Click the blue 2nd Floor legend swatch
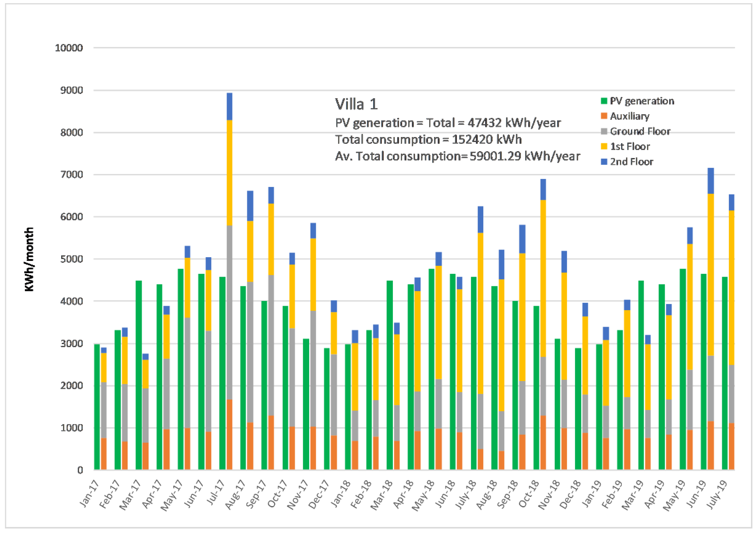756x533 pixels. point(604,162)
